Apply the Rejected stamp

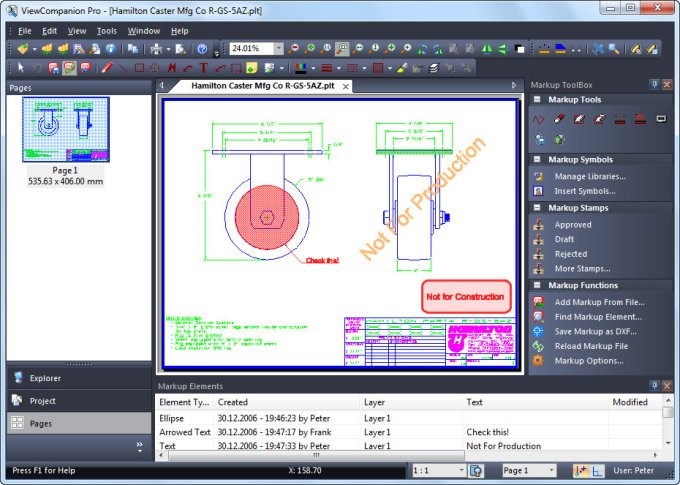coord(571,254)
